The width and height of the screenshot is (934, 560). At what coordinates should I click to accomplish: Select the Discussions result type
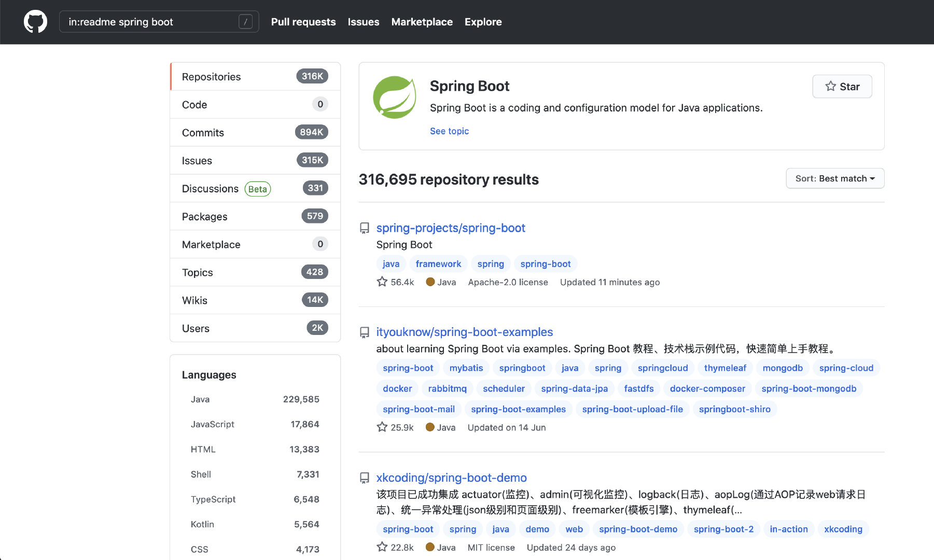pos(255,189)
